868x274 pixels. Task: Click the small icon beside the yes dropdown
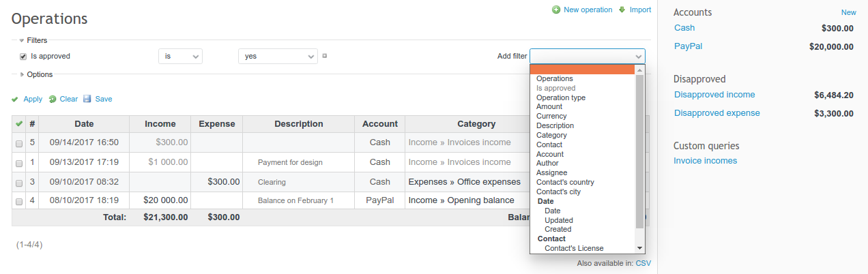pos(325,56)
